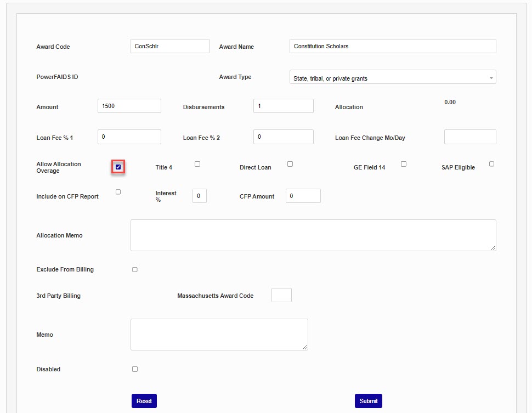Image resolution: width=532 pixels, height=413 pixels.
Task: Click into the Award Code field
Action: coord(169,46)
